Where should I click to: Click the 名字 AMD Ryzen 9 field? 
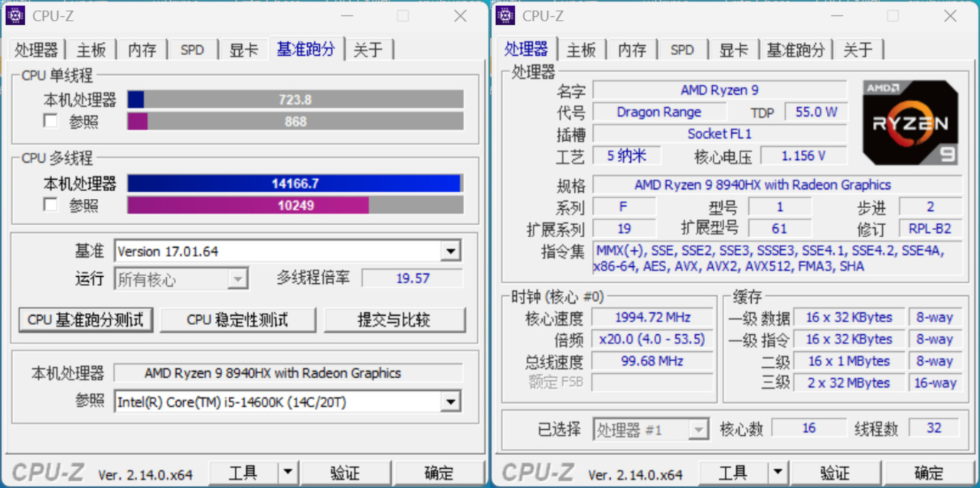[720, 90]
